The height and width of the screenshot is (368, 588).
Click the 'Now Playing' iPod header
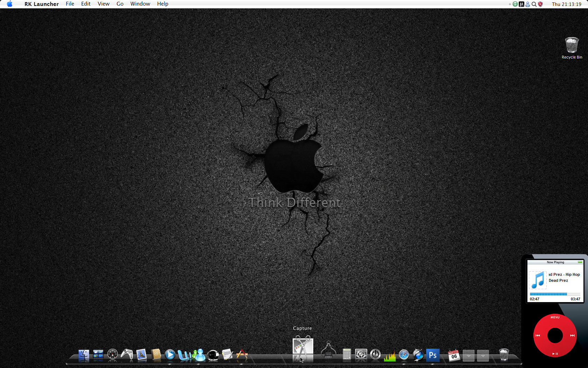click(x=555, y=262)
